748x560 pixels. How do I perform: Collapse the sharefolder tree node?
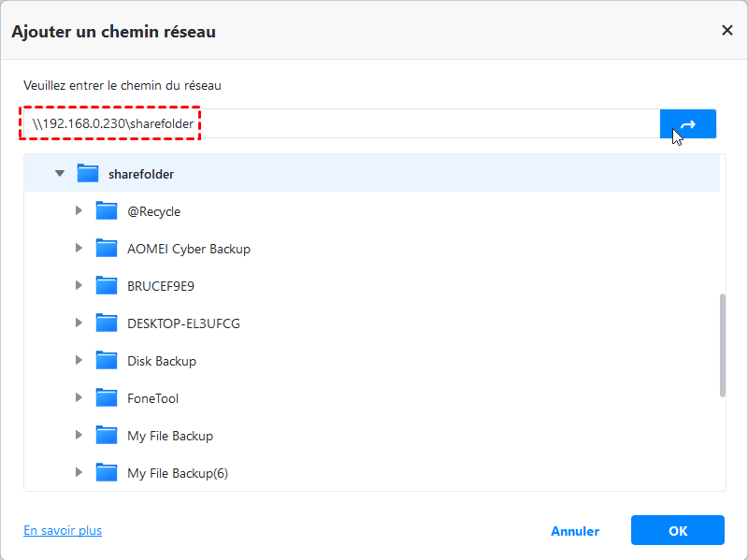60,174
